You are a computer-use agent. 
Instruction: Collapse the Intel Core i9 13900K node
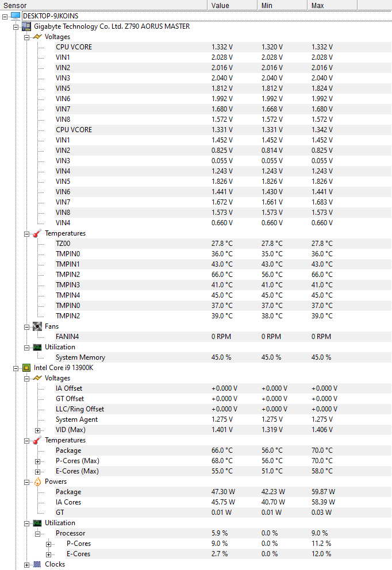[16, 369]
